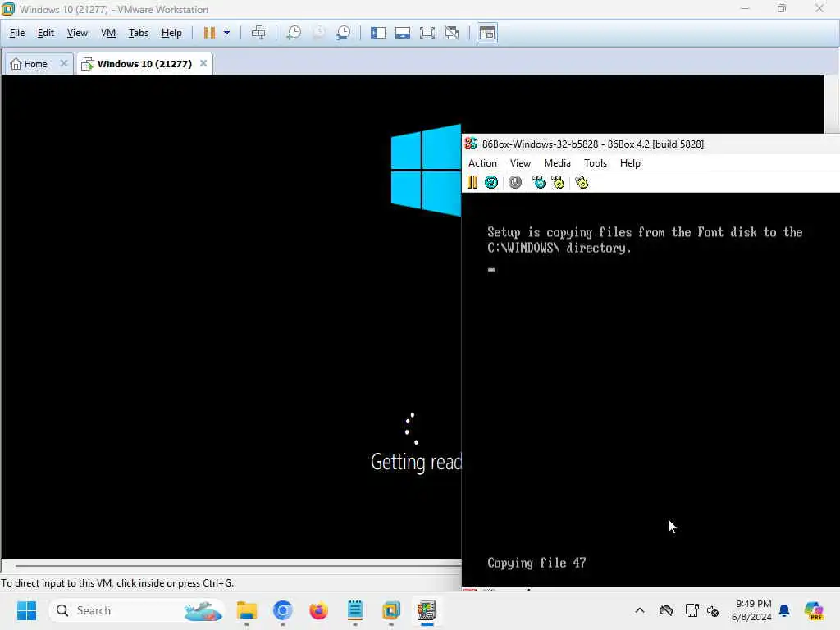
Task: Open the 86Box Media menu
Action: [557, 163]
